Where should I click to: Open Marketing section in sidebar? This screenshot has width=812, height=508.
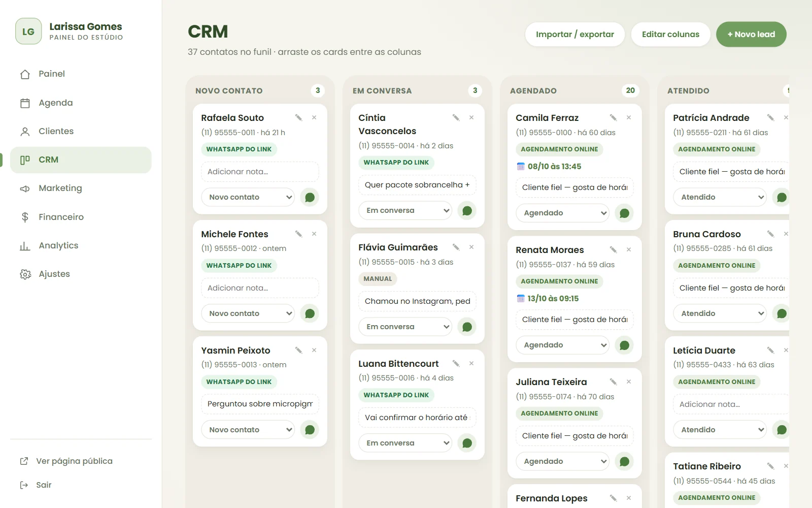(81, 188)
